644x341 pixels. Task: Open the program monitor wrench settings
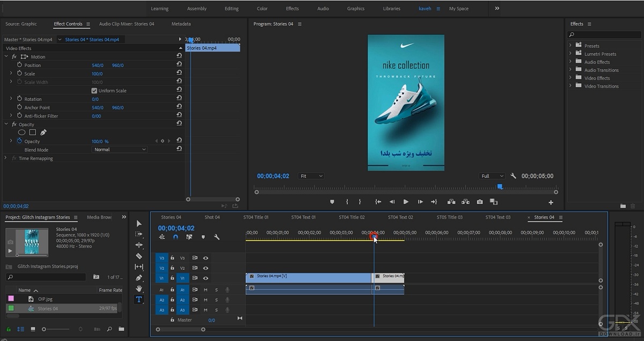coord(513,176)
